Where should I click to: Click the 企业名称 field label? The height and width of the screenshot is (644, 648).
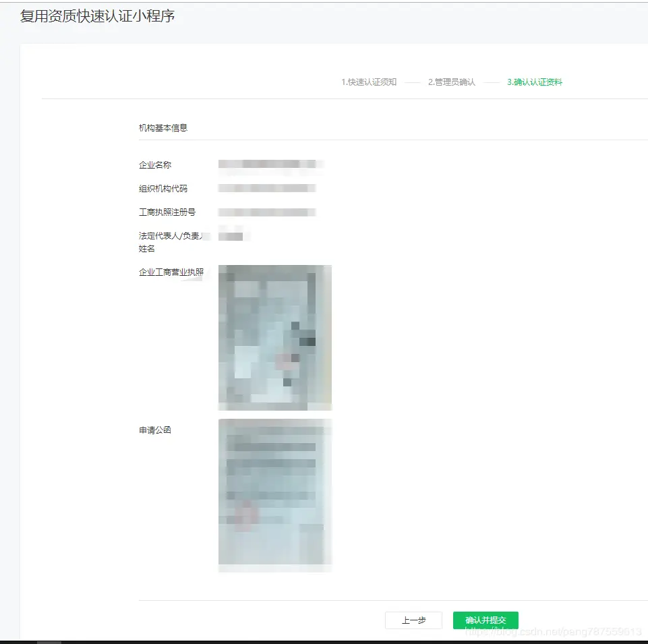154,164
